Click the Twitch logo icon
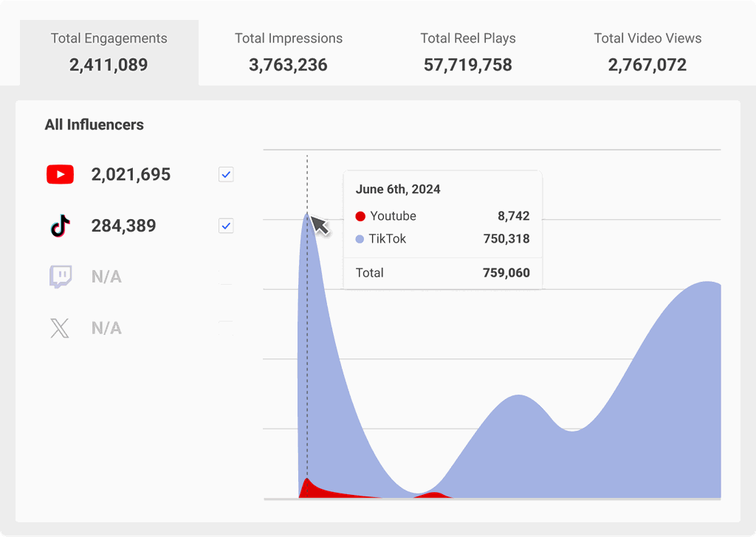The height and width of the screenshot is (537, 756). pyautogui.click(x=60, y=277)
